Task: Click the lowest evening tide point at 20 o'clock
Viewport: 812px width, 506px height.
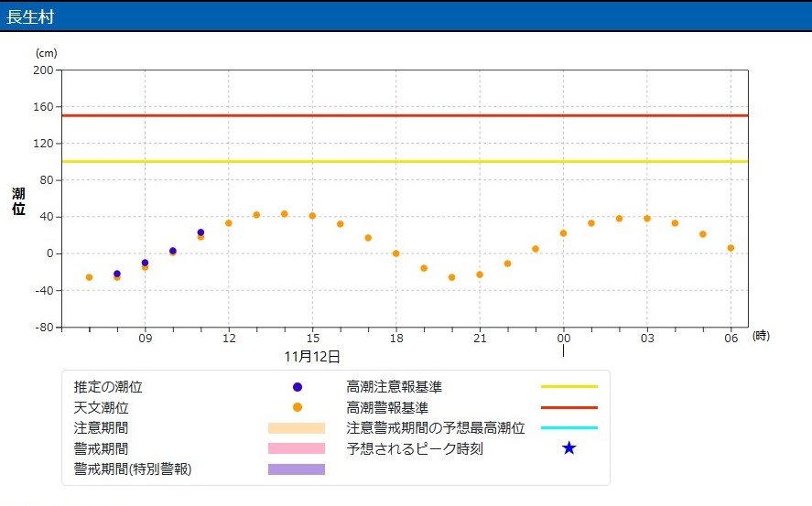Action: click(452, 278)
